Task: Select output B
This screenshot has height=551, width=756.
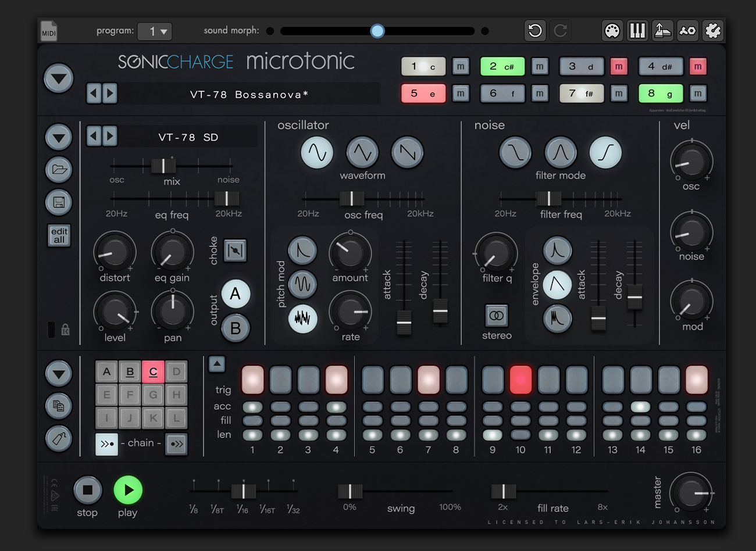Action: [x=236, y=328]
